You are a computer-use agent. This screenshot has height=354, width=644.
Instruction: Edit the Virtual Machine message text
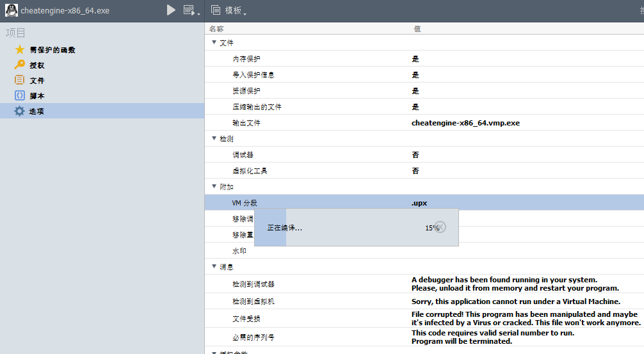coord(516,302)
